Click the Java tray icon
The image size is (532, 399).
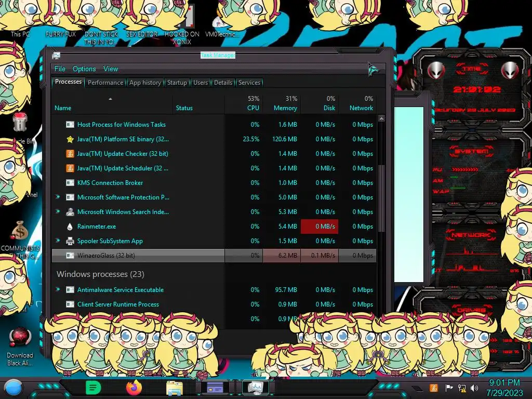click(x=433, y=388)
